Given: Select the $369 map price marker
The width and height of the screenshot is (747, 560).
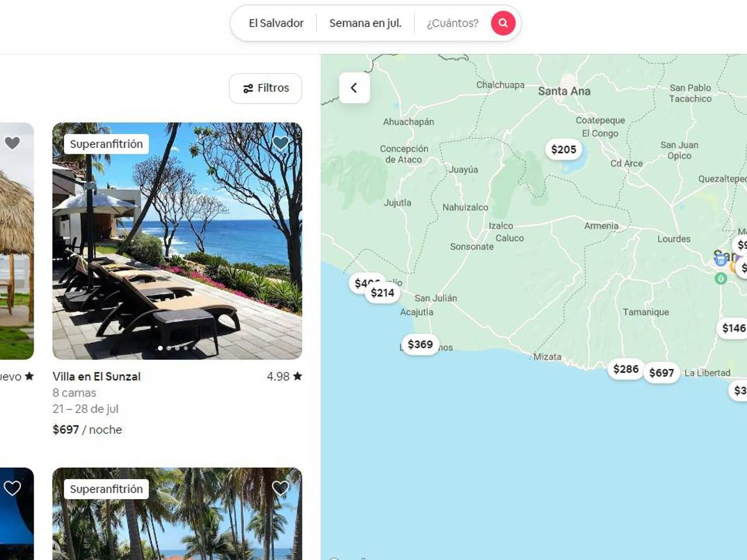Looking at the screenshot, I should 420,345.
